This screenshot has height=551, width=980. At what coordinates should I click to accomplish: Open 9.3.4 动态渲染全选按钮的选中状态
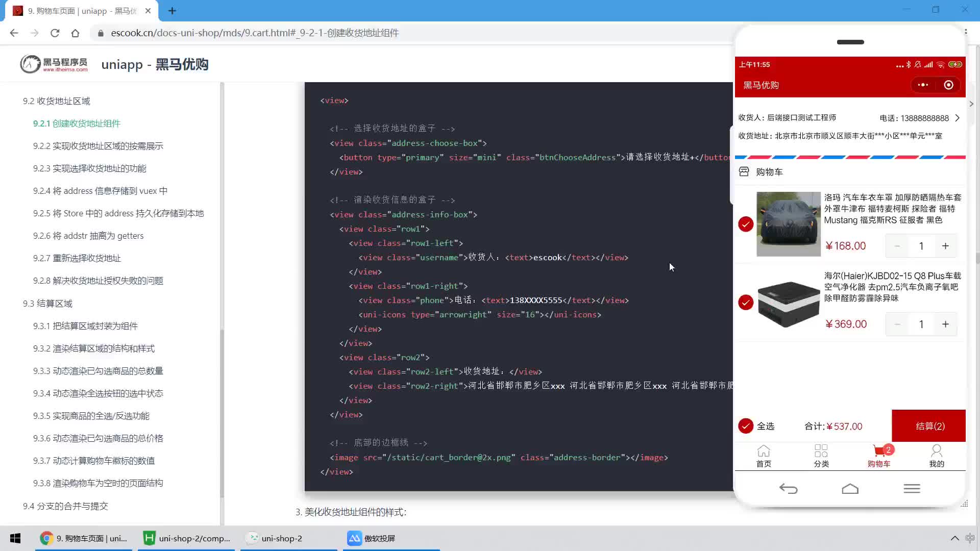pyautogui.click(x=98, y=393)
